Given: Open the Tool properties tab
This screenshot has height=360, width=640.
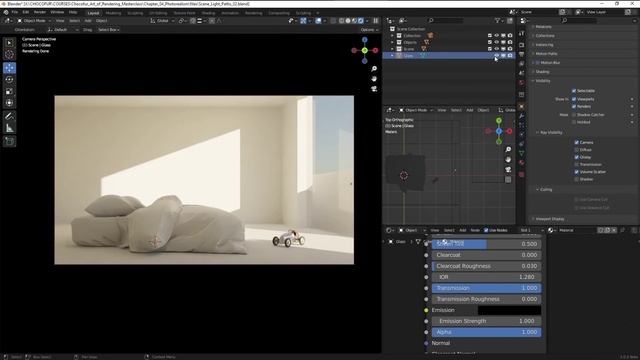Looking at the screenshot, I should point(522,34).
